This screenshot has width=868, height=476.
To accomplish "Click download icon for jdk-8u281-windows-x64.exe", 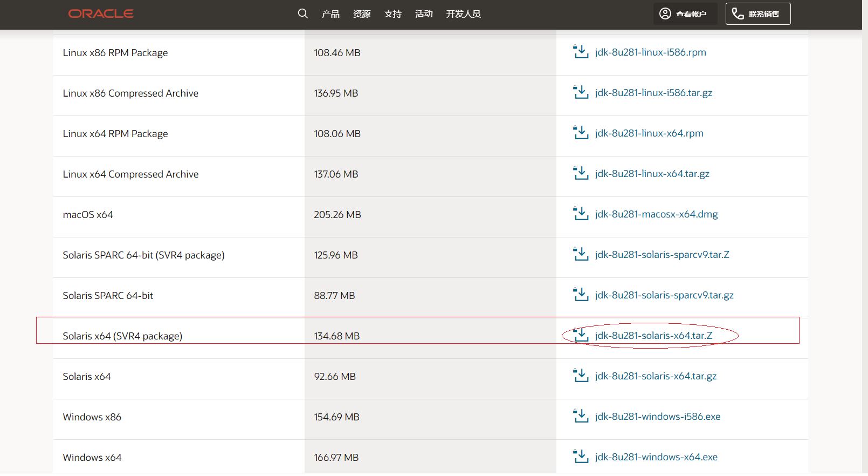I will [581, 457].
